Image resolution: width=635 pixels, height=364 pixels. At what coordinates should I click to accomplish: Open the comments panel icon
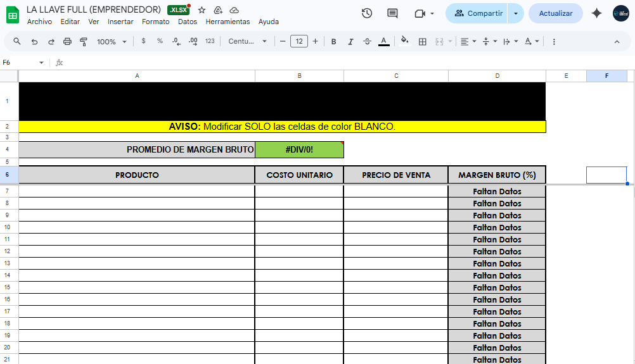[x=392, y=13]
